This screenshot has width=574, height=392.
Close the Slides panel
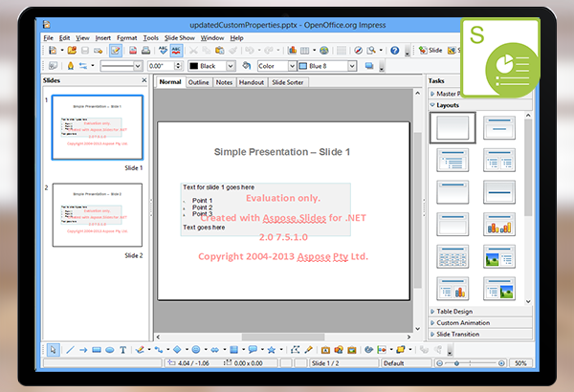[x=144, y=79]
